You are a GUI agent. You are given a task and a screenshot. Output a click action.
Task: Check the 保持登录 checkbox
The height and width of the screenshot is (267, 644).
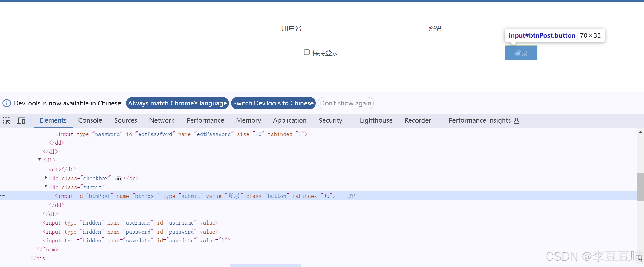click(x=307, y=52)
